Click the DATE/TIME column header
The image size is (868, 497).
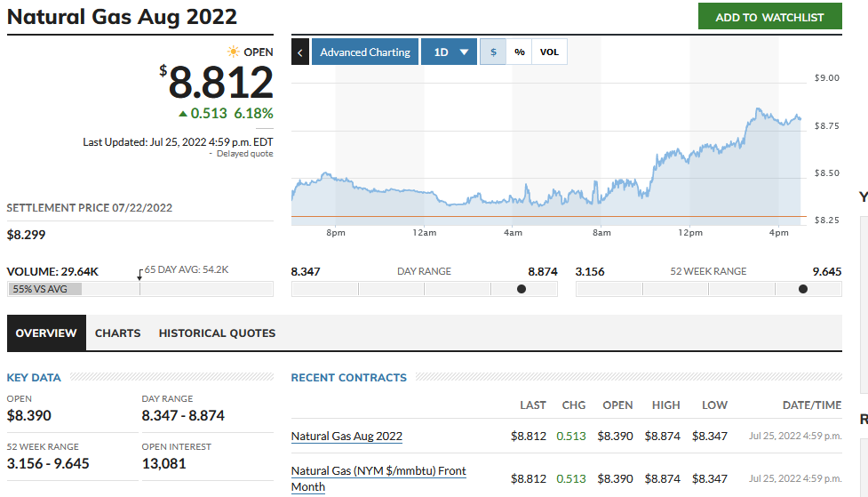tap(811, 405)
